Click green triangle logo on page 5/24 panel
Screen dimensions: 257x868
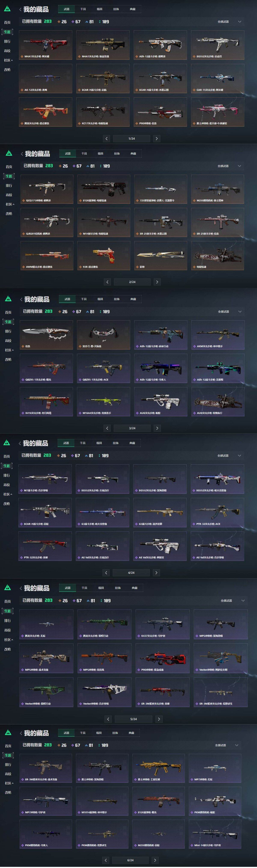tap(7, 588)
